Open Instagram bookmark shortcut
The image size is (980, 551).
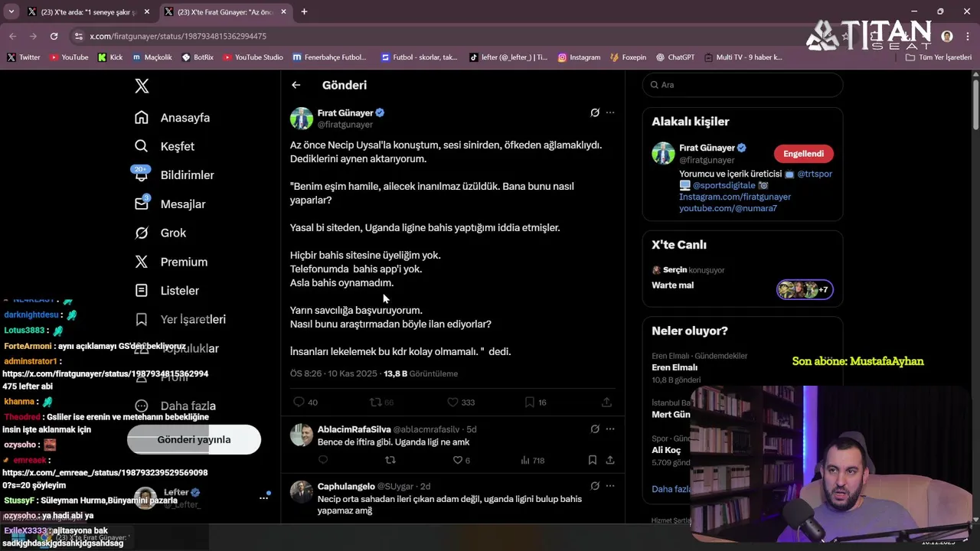579,57
